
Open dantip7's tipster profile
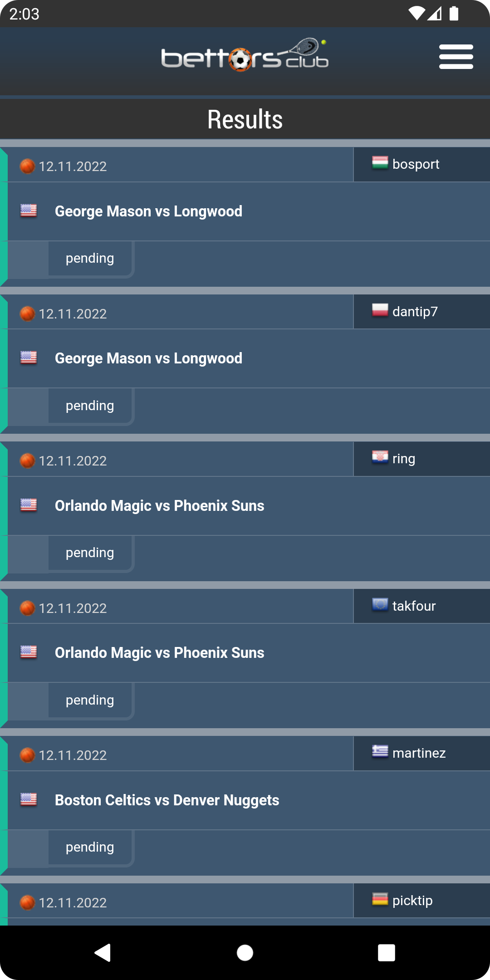point(415,312)
